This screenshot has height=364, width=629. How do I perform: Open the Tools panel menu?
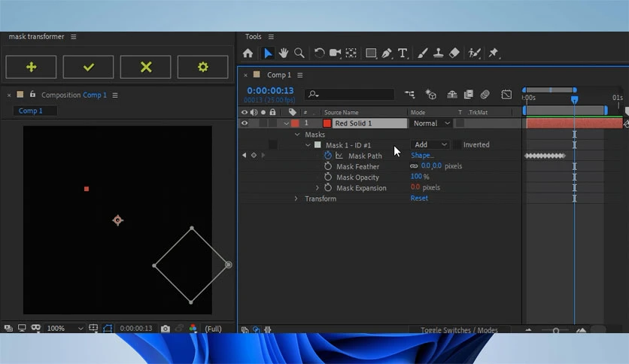[x=271, y=37]
